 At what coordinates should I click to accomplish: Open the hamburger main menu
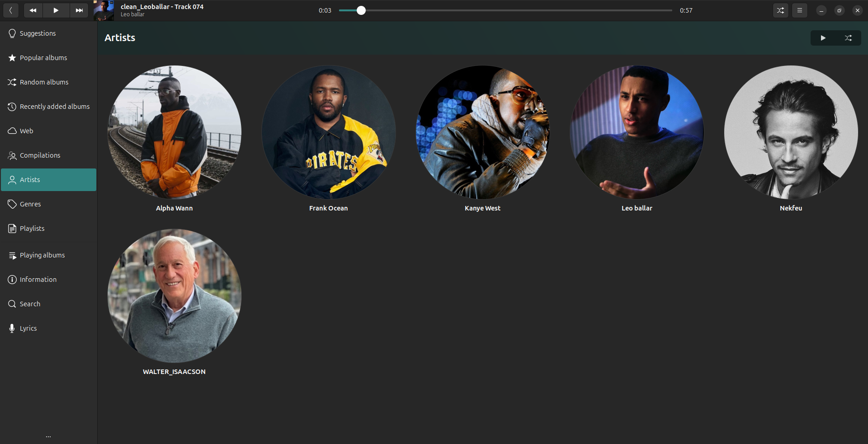tap(799, 10)
